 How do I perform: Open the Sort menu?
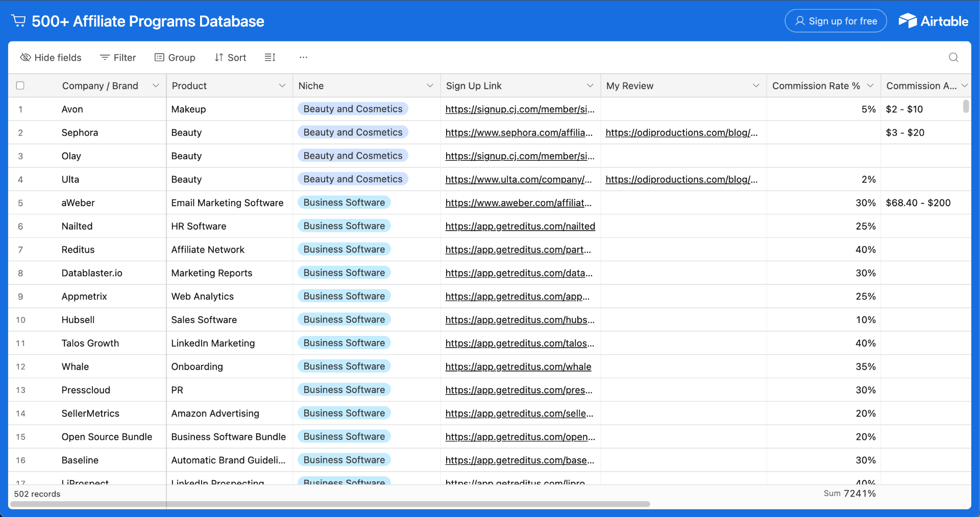[x=230, y=57]
